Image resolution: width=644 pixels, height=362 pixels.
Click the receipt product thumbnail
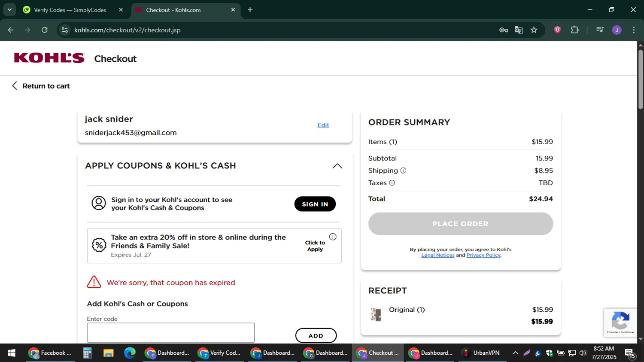(x=376, y=315)
